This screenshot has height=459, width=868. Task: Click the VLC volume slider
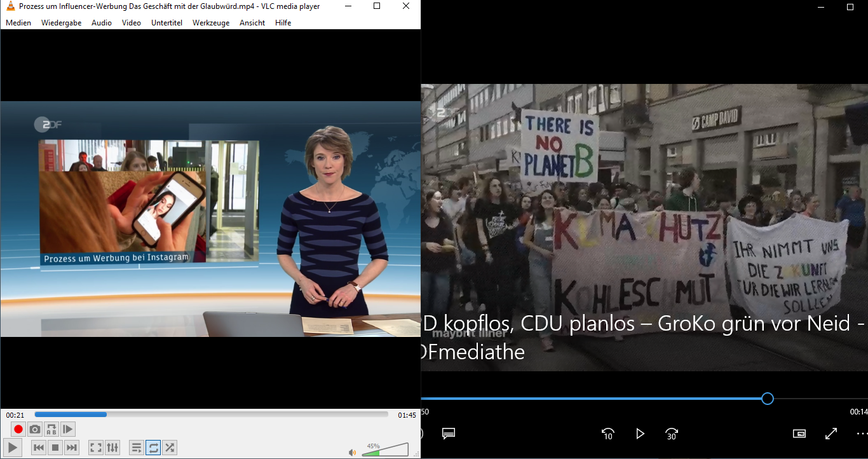(x=385, y=451)
